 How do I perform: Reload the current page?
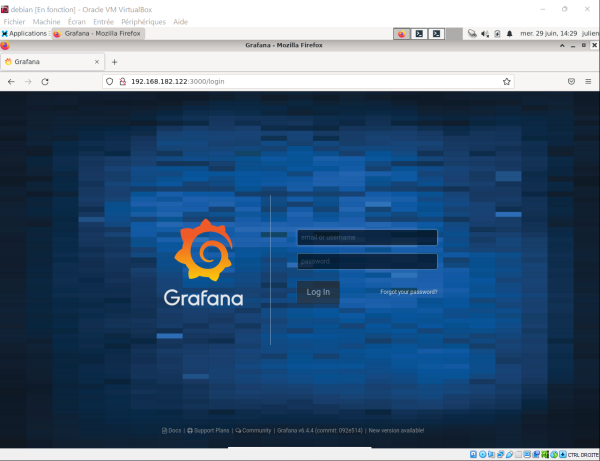[x=45, y=81]
